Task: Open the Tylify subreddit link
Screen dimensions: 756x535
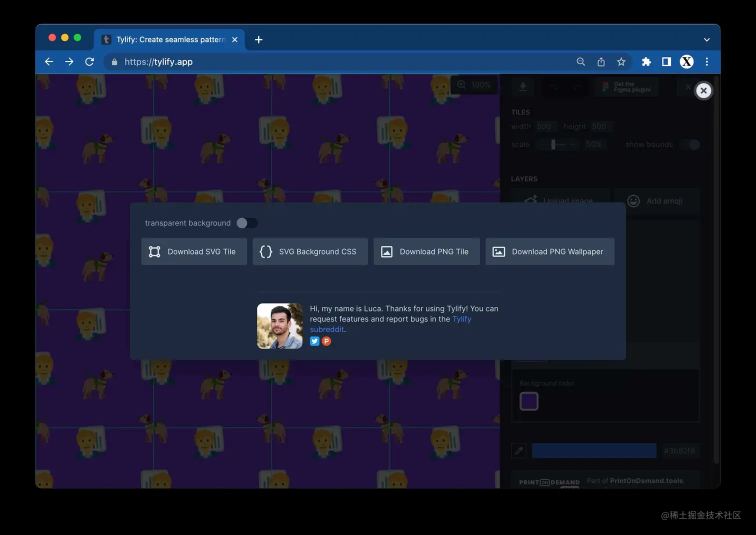Action: point(327,329)
